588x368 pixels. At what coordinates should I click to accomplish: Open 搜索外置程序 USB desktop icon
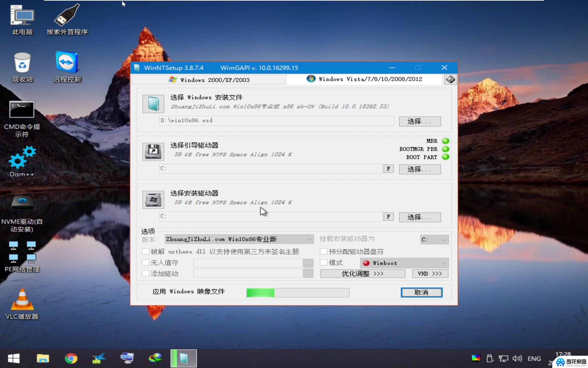[x=67, y=20]
